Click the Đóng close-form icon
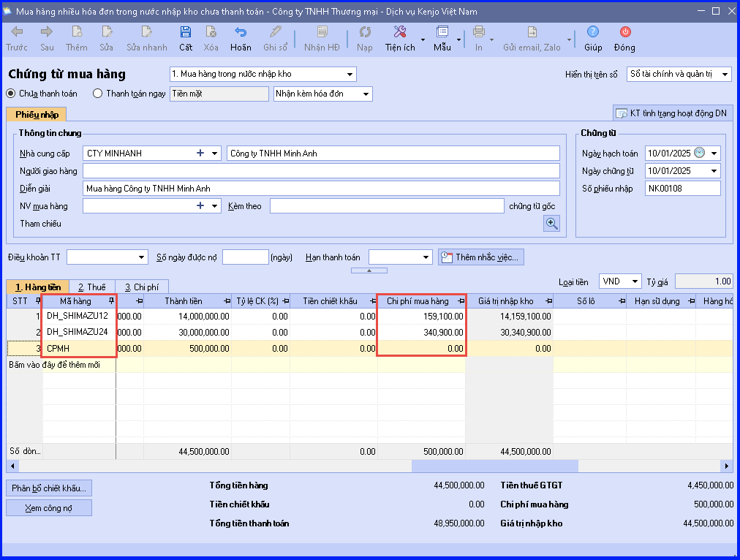The width and height of the screenshot is (740, 560). click(x=625, y=32)
